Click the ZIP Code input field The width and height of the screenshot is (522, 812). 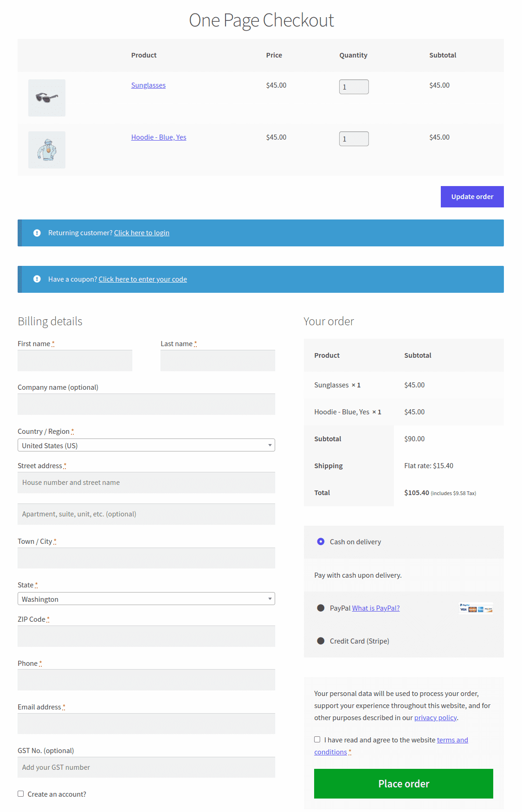(x=146, y=636)
